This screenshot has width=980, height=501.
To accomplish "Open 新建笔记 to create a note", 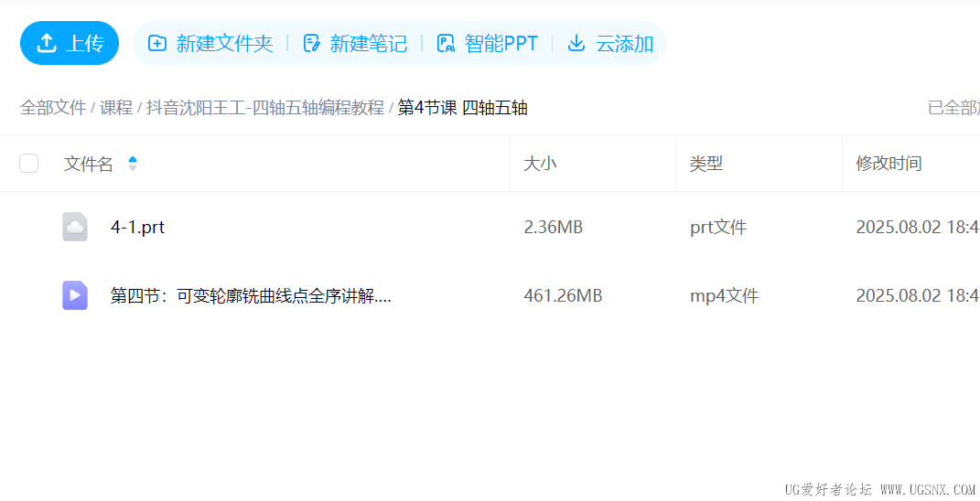I will pos(355,43).
